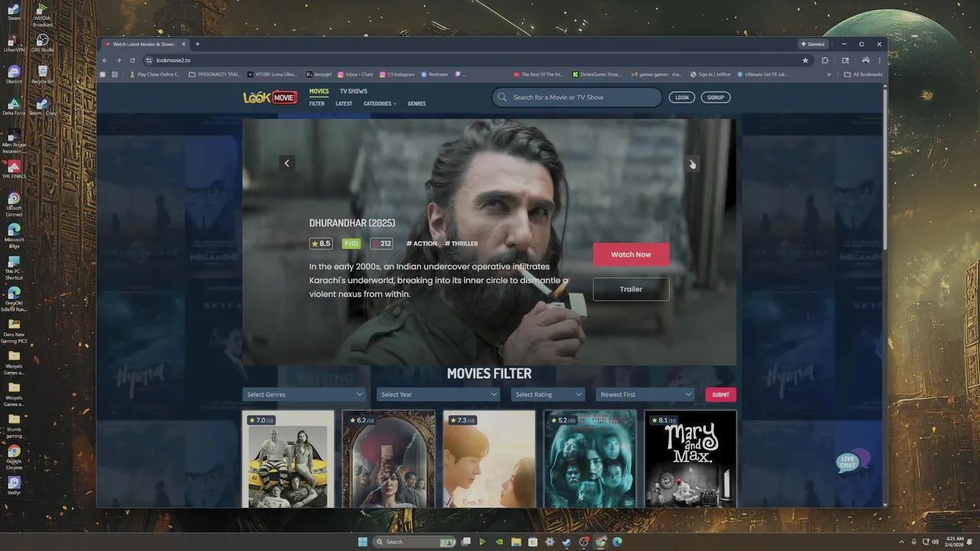
Task: Click the Login button
Action: pos(681,97)
